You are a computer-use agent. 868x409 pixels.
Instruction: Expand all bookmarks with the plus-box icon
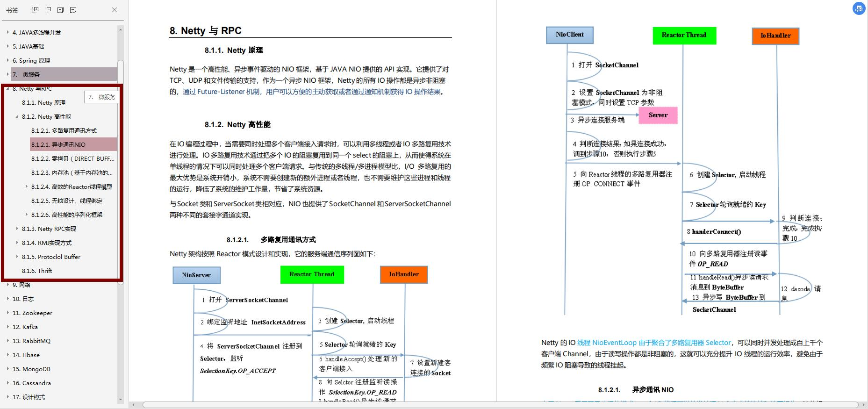(x=36, y=10)
